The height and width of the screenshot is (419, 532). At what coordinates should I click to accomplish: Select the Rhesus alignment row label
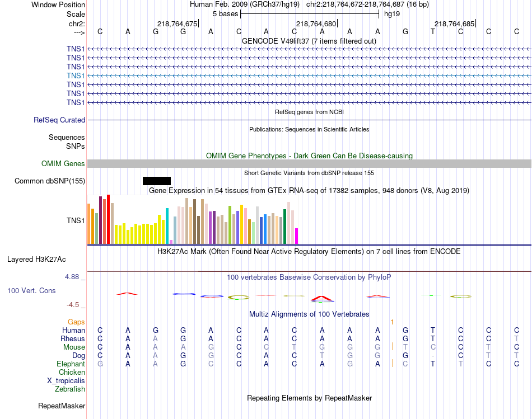[73, 338]
